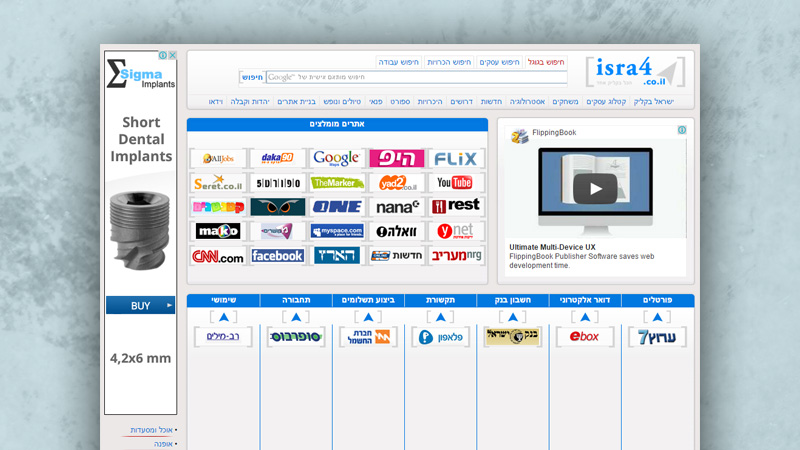Open the pink היפ logo tile
This screenshot has width=800, height=450.
[396, 159]
